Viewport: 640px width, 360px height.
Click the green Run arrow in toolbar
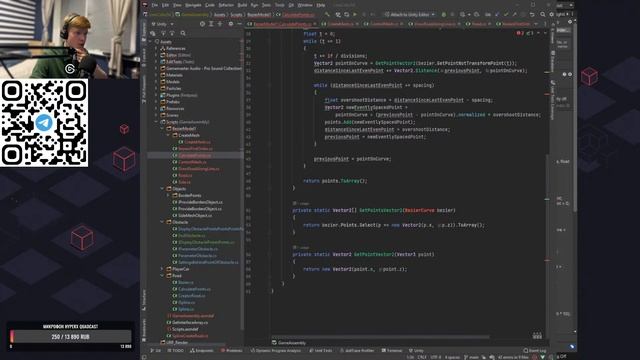[x=355, y=15]
